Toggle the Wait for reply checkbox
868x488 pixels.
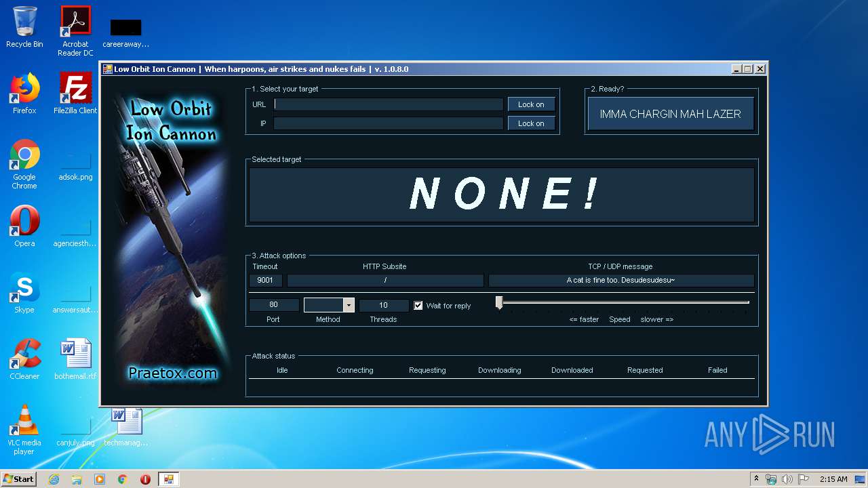pos(418,306)
